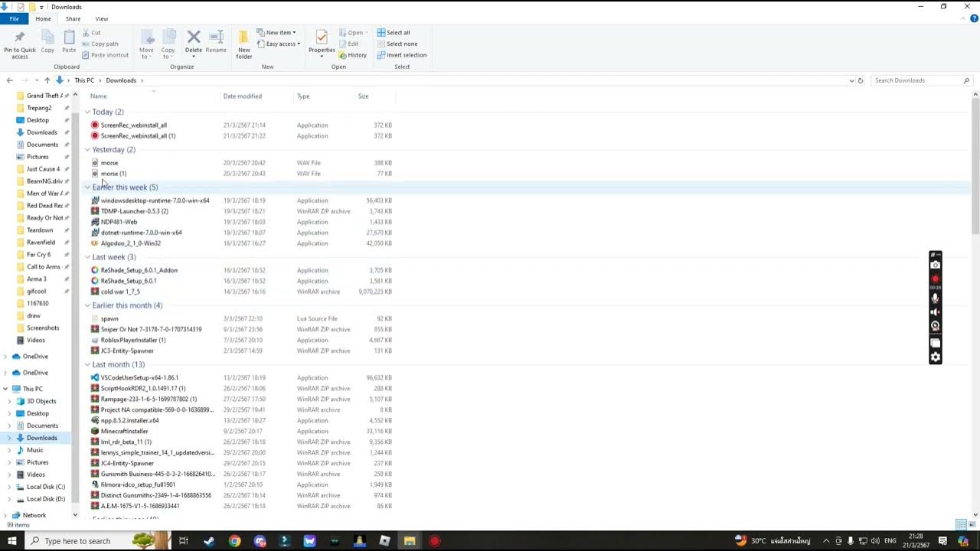
Task: Expand the Network tree node
Action: coord(6,515)
